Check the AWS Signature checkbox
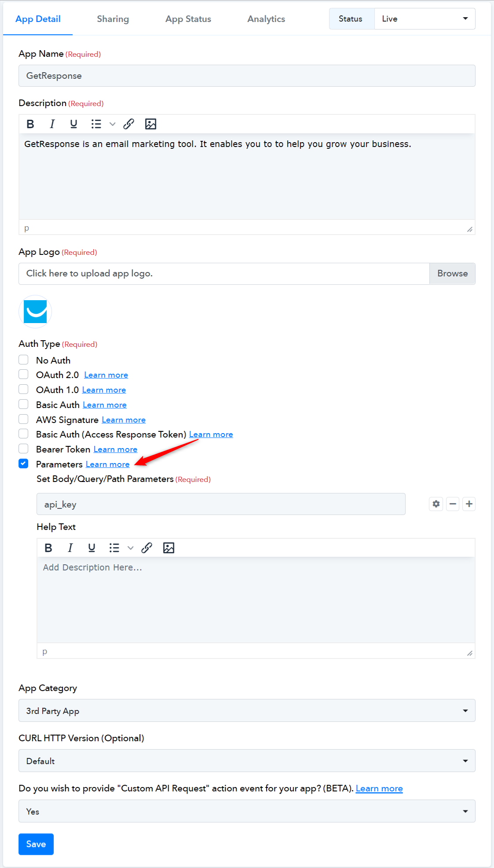The image size is (494, 868). [x=23, y=419]
